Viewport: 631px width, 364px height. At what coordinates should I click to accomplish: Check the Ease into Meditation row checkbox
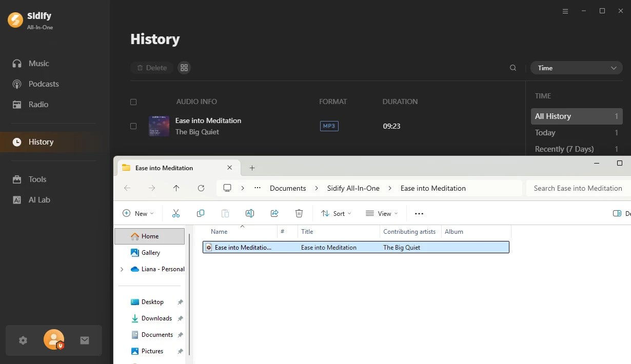click(x=133, y=126)
